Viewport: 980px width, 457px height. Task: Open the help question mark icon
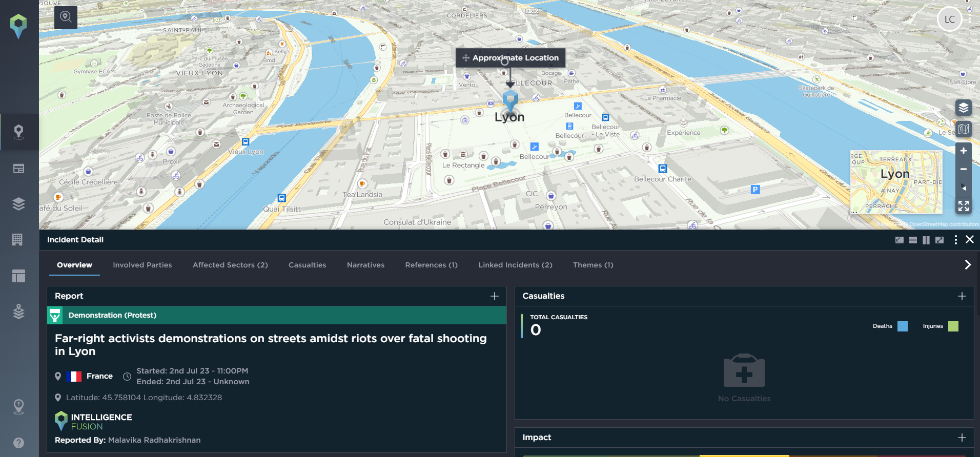[18, 443]
